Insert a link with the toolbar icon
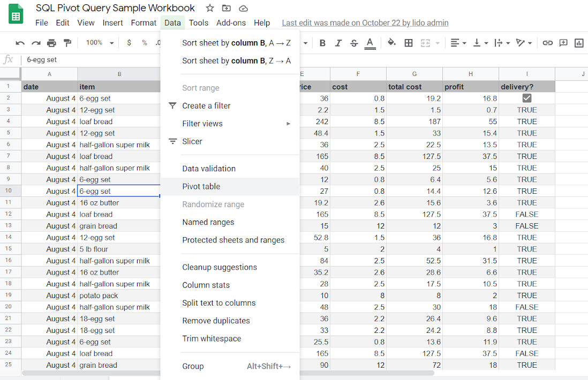This screenshot has width=588, height=380. [547, 42]
